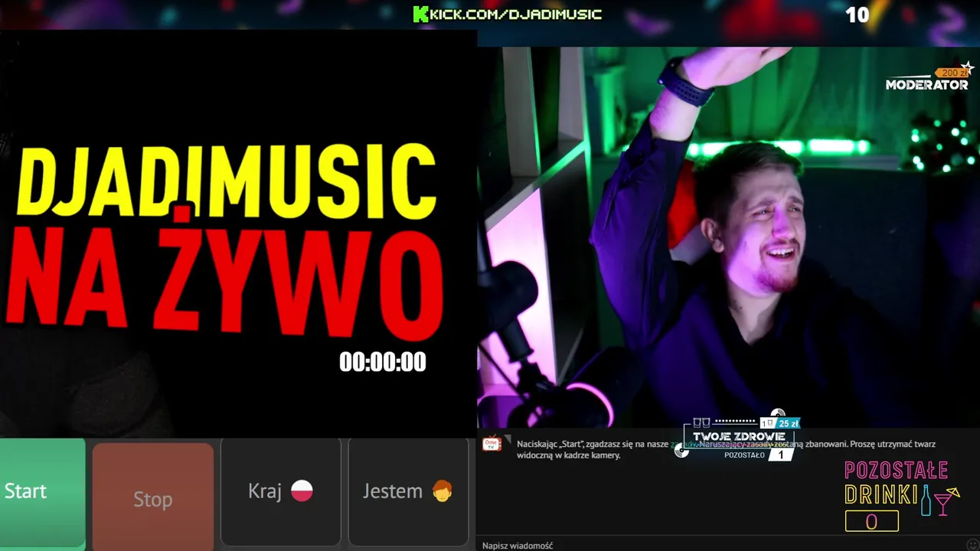Click the blue bottle icon
This screenshot has height=551, width=980.
tap(926, 500)
